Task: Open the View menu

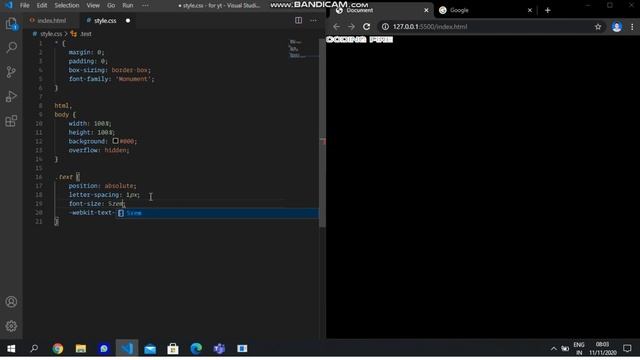Action: (93, 5)
